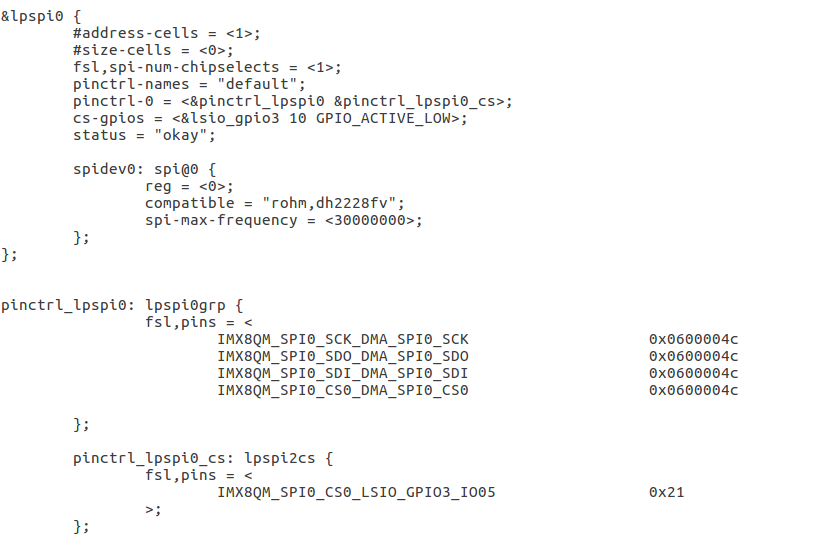Click IMX8QM_SPI0_SCK_DMA_SPI0_SCK pin name
This screenshot has width=823, height=550.
click(342, 339)
